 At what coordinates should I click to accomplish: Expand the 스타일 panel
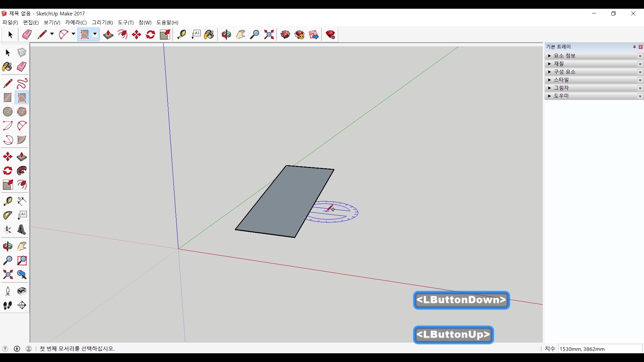[549, 80]
